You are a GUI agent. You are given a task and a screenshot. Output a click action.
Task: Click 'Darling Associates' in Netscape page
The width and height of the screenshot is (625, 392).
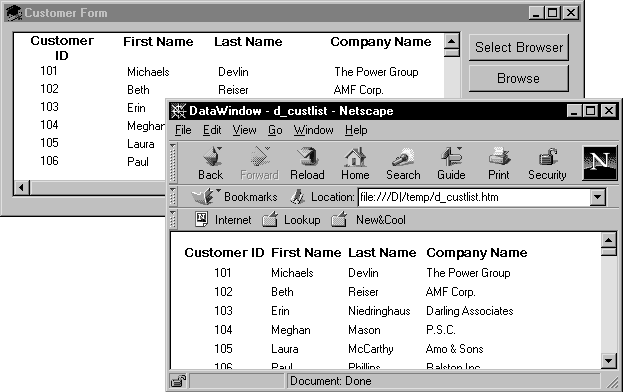[470, 311]
